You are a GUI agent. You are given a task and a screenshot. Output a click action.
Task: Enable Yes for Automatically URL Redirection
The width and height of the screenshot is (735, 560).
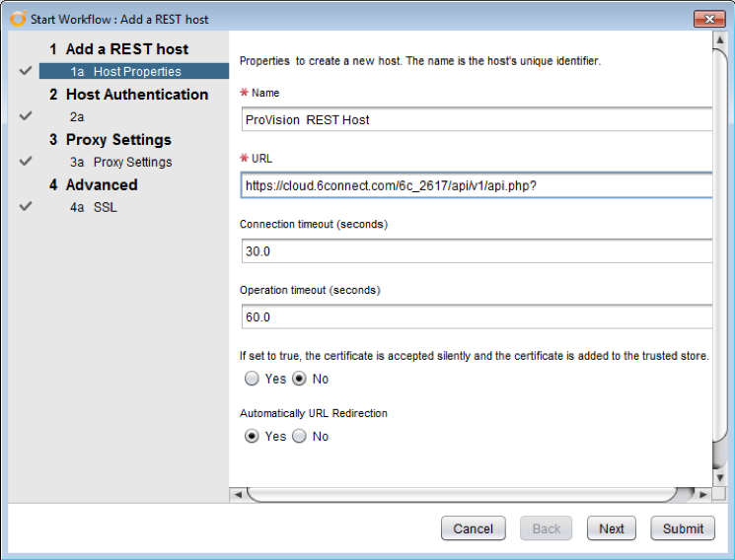[253, 436]
